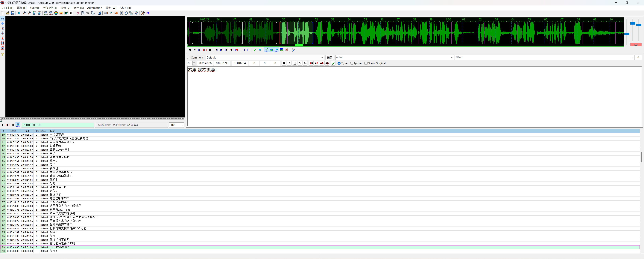Play the current audio selection
644x259 pixels.
205,50
